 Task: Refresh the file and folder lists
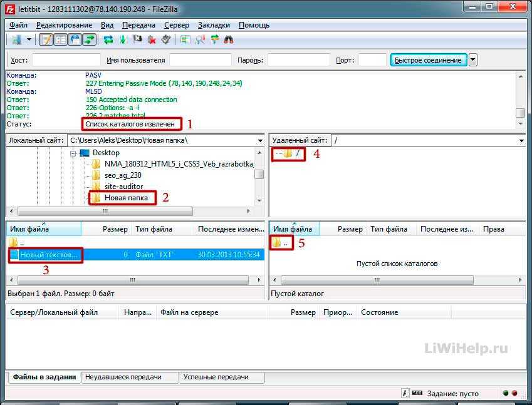click(x=108, y=39)
